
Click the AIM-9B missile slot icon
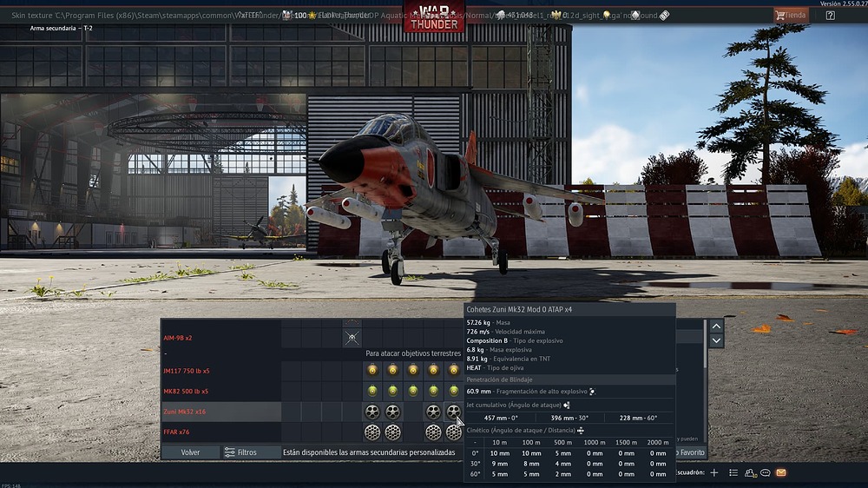pyautogui.click(x=352, y=337)
